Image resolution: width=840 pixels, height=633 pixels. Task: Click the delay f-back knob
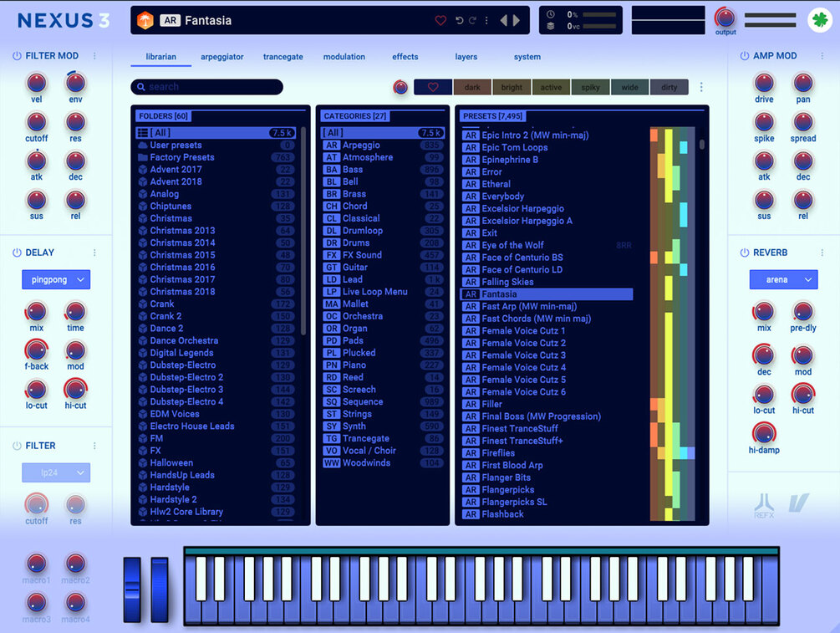coord(37,350)
